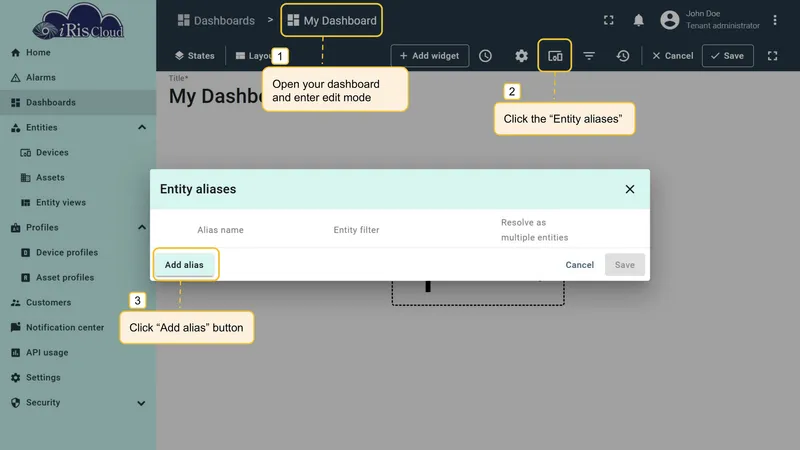Select Dashboards in the sidebar
This screenshot has width=800, height=450.
click(x=78, y=103)
